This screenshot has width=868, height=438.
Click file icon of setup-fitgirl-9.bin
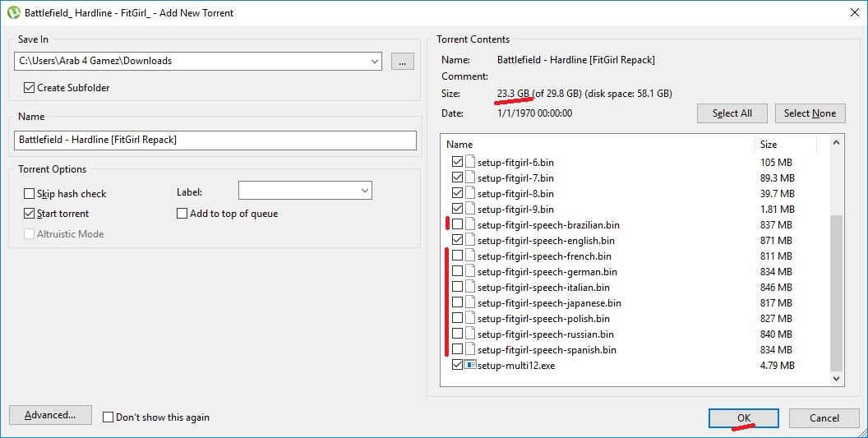click(x=470, y=209)
